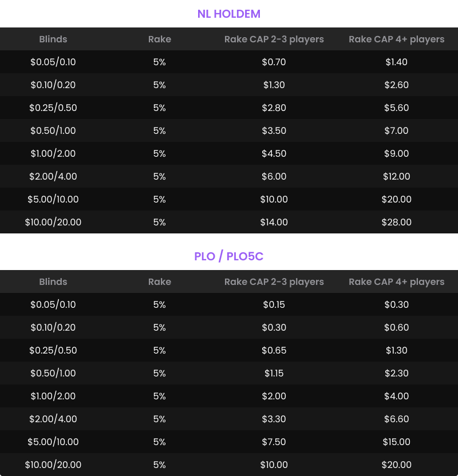Select the $5.60 rake cap cell

pos(396,108)
